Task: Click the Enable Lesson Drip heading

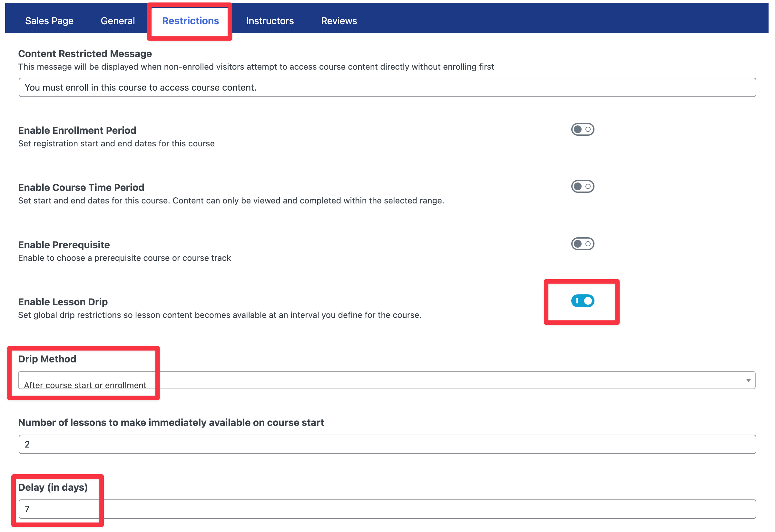Action: pyautogui.click(x=63, y=302)
